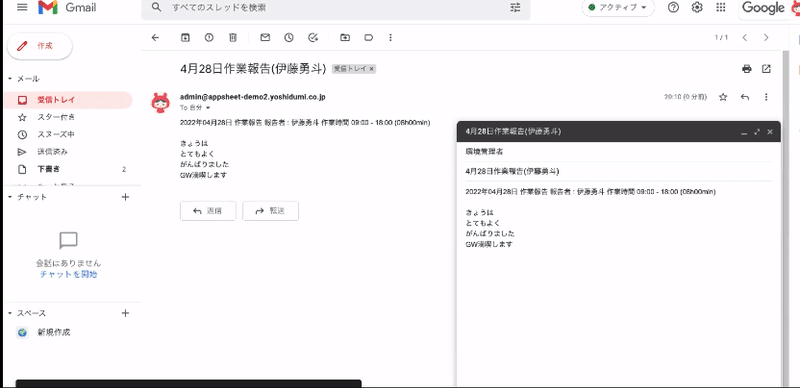Open スヌーズ中 folder
Screen dimensions: 800x388
click(68, 135)
